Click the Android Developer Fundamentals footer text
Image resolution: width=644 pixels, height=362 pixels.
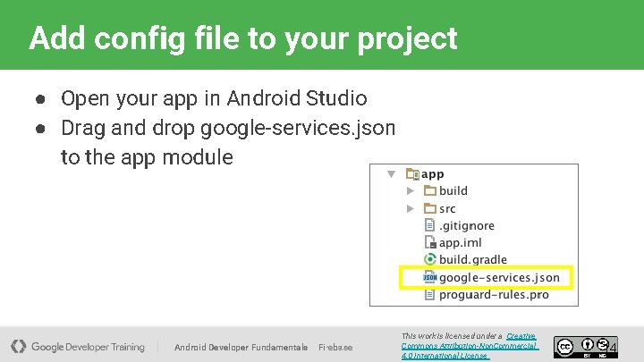241,348
